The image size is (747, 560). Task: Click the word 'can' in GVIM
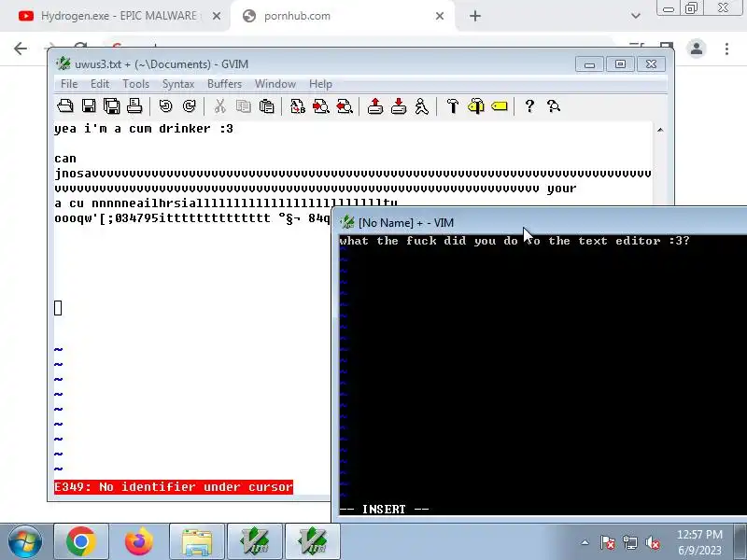pos(65,159)
